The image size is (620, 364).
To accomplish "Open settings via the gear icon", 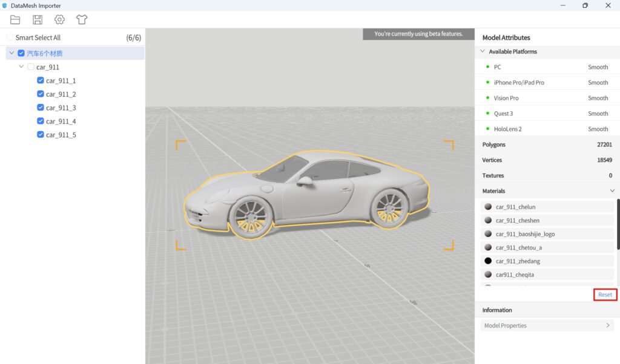I will [59, 19].
